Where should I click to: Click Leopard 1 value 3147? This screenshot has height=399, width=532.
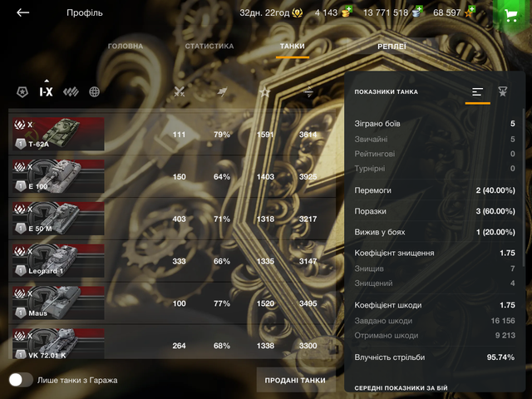pos(308,261)
